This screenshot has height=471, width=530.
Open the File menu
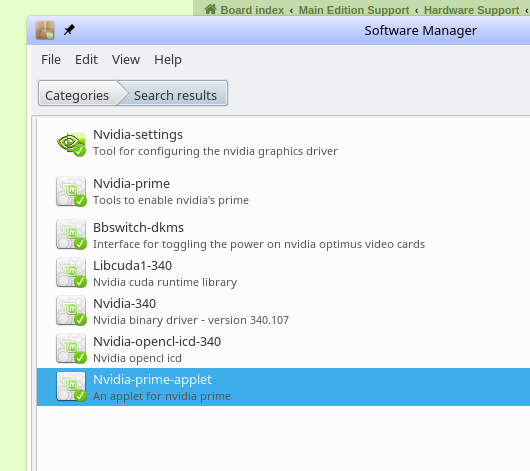coord(51,60)
